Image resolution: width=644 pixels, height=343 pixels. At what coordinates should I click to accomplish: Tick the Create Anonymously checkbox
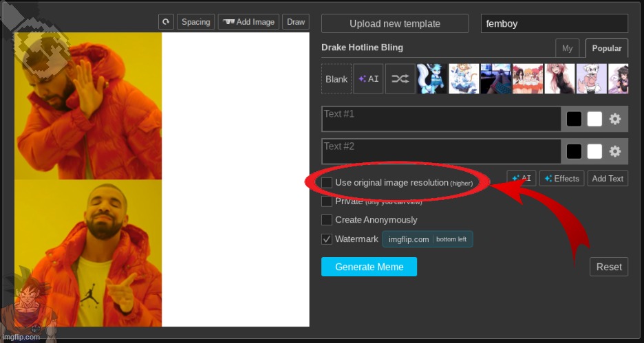tap(327, 220)
